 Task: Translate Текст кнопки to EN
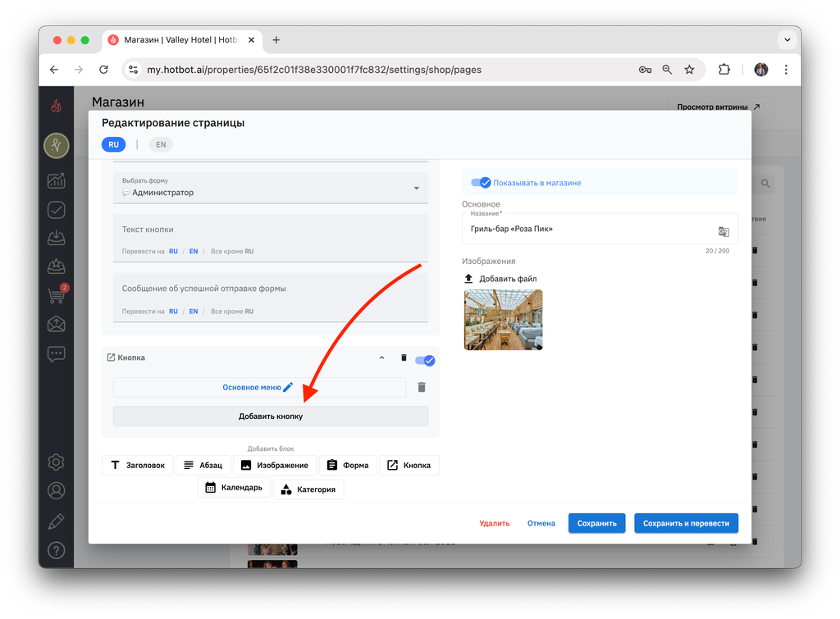click(194, 251)
